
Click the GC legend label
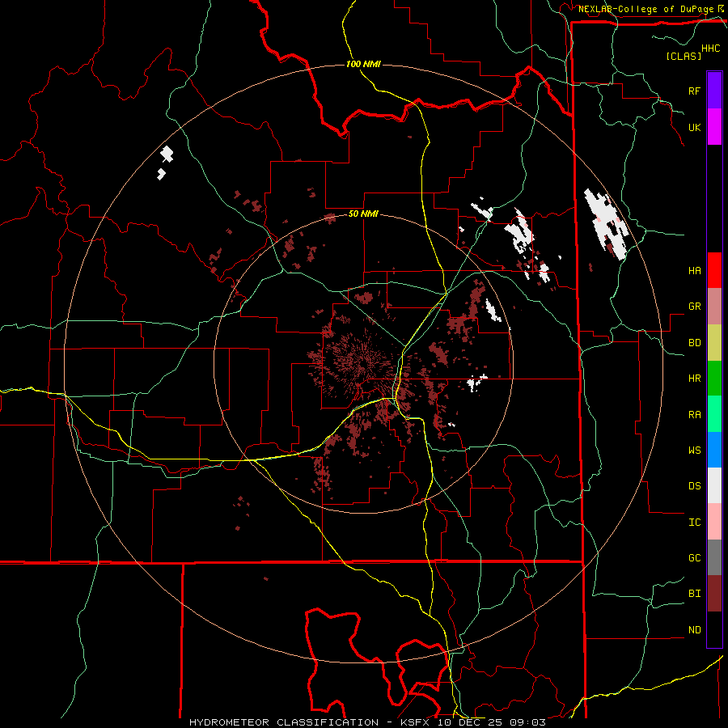click(694, 558)
